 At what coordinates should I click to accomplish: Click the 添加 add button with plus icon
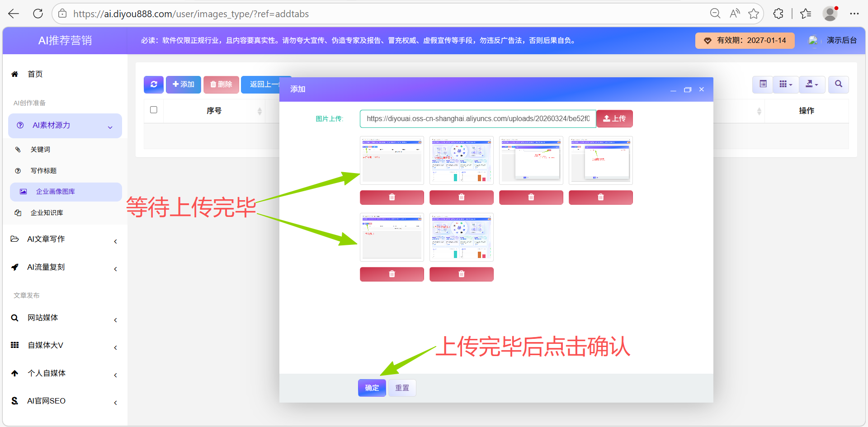[x=183, y=84]
